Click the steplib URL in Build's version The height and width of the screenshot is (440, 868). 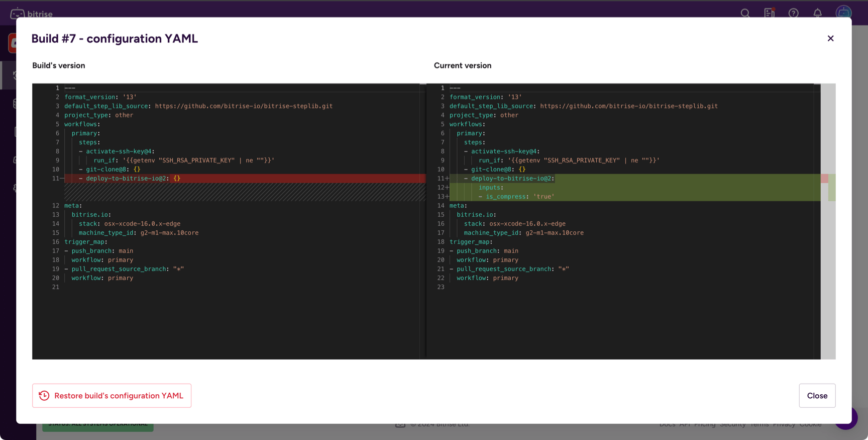[x=244, y=106]
